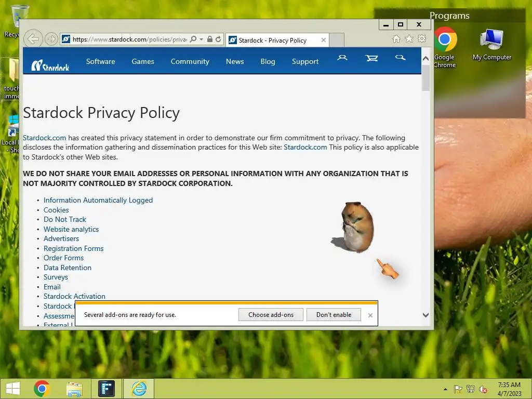The width and height of the screenshot is (532, 399).
Task: Click the Don't enable button
Action: pos(334,314)
